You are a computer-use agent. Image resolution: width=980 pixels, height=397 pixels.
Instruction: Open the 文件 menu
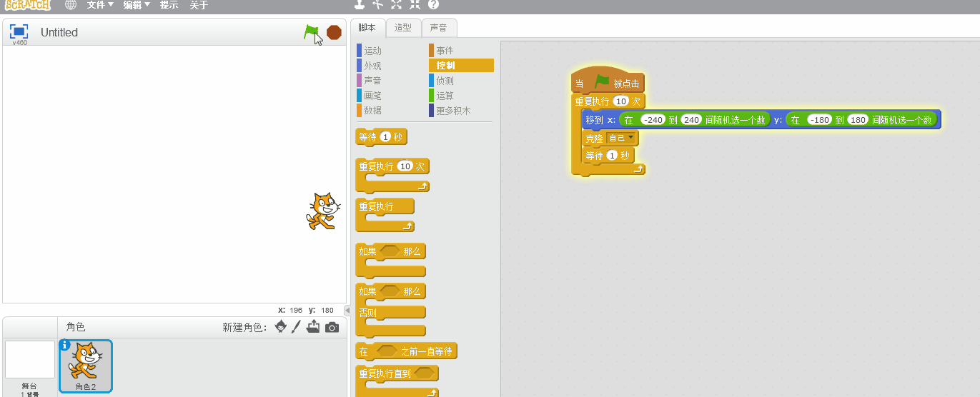point(100,5)
